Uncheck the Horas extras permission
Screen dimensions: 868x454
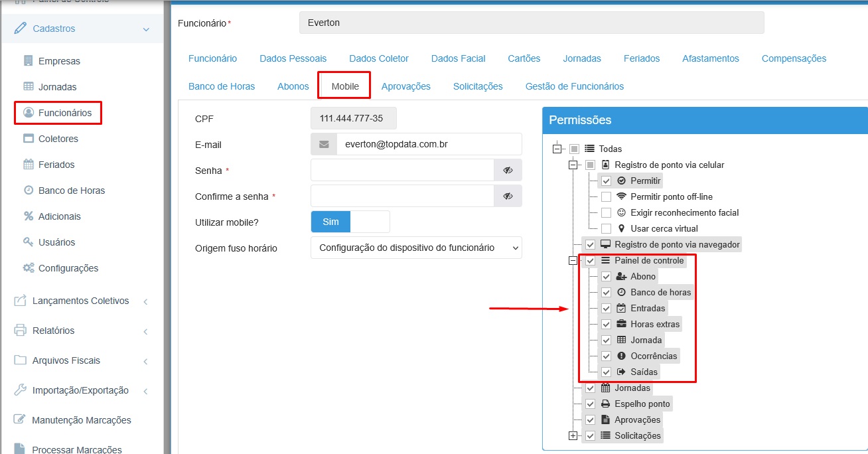606,325
